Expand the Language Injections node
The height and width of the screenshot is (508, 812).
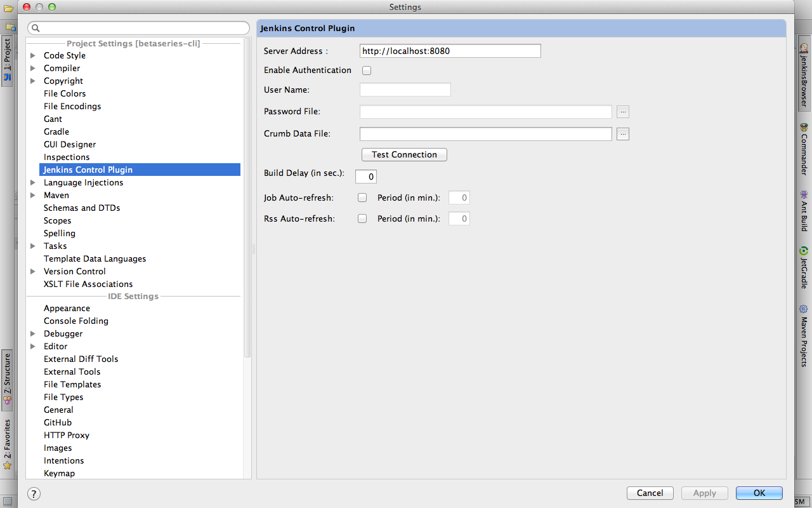click(33, 182)
